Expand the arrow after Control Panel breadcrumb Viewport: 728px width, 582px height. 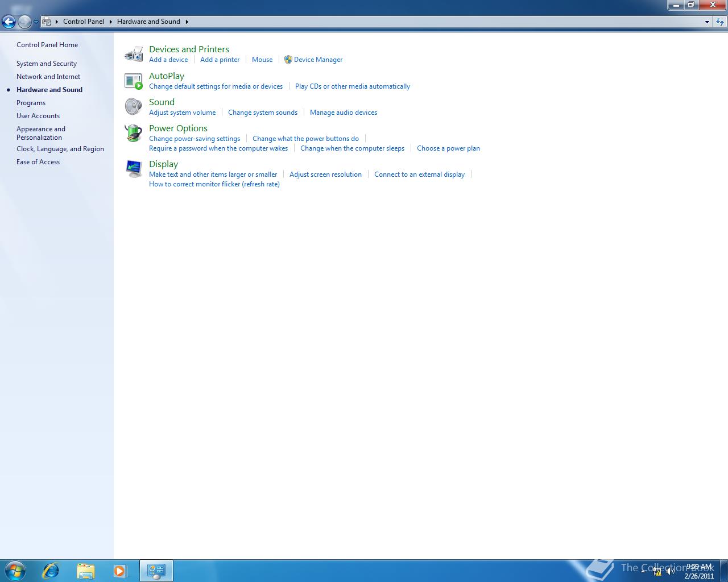[x=111, y=22]
